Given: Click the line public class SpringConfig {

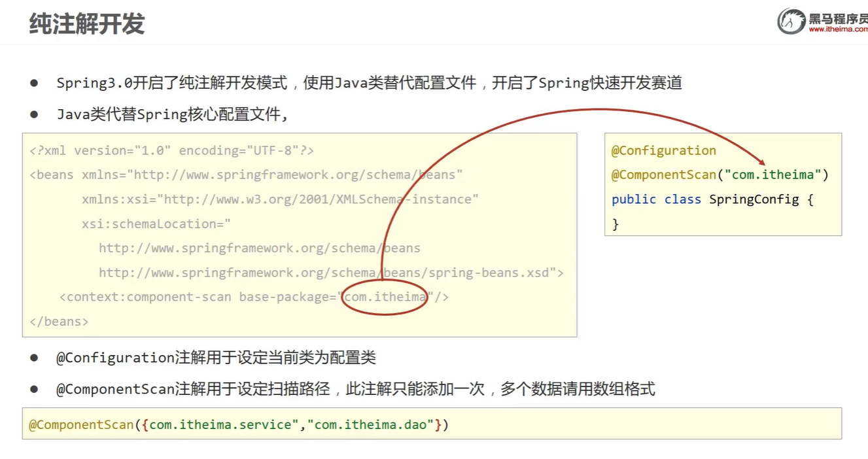Looking at the screenshot, I should click(x=712, y=199).
